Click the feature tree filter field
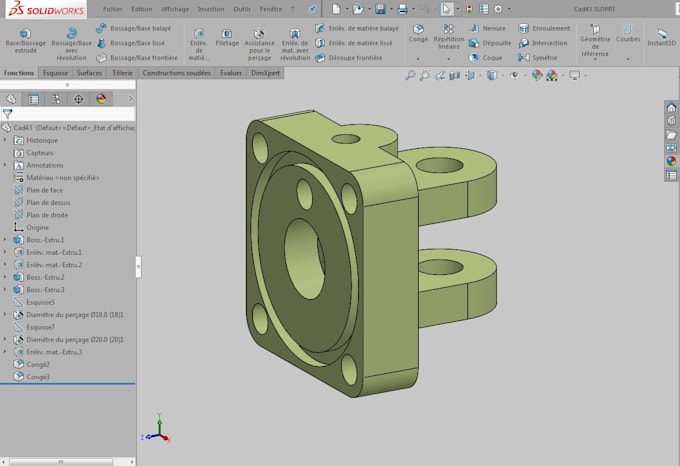The width and height of the screenshot is (680, 466). 68,114
